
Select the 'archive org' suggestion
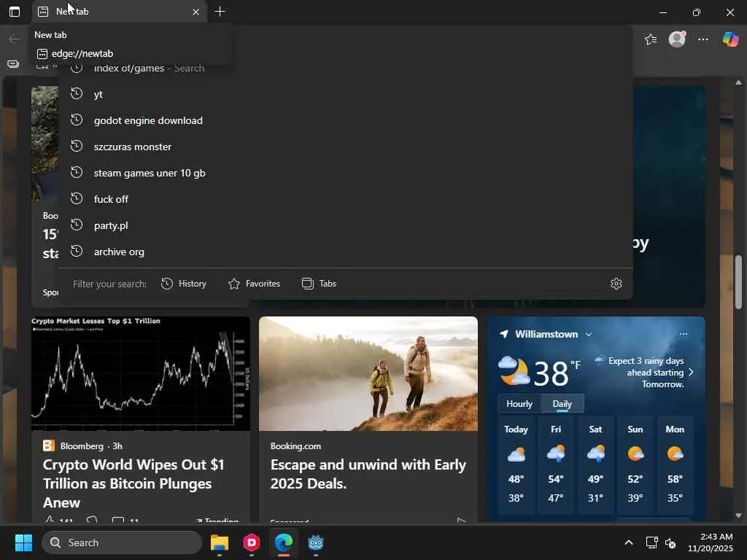(346, 252)
